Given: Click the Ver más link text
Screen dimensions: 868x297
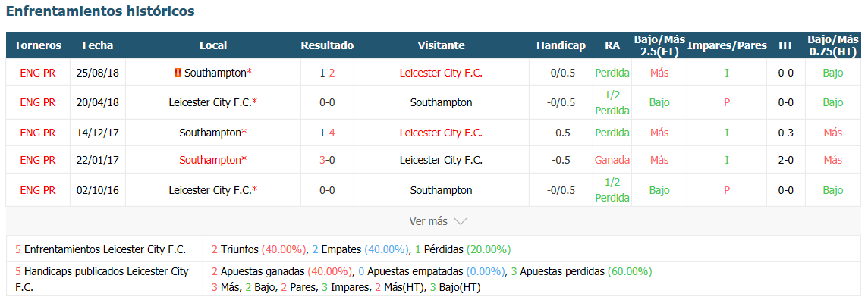Looking at the screenshot, I should pos(429,221).
